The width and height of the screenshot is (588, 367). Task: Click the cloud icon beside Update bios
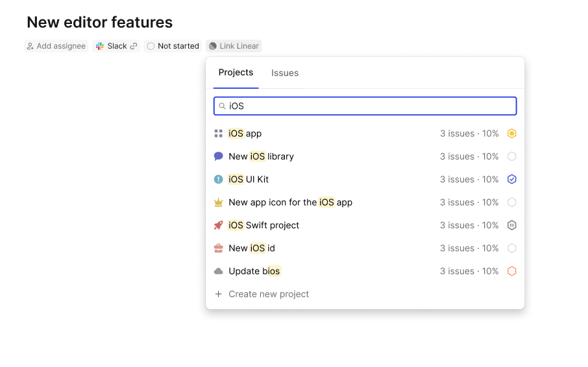point(218,271)
